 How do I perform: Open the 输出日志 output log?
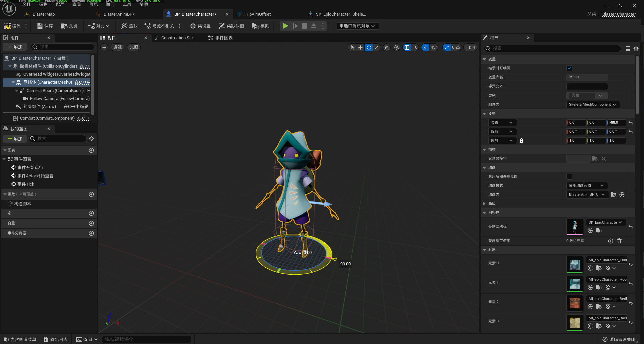[x=56, y=339]
